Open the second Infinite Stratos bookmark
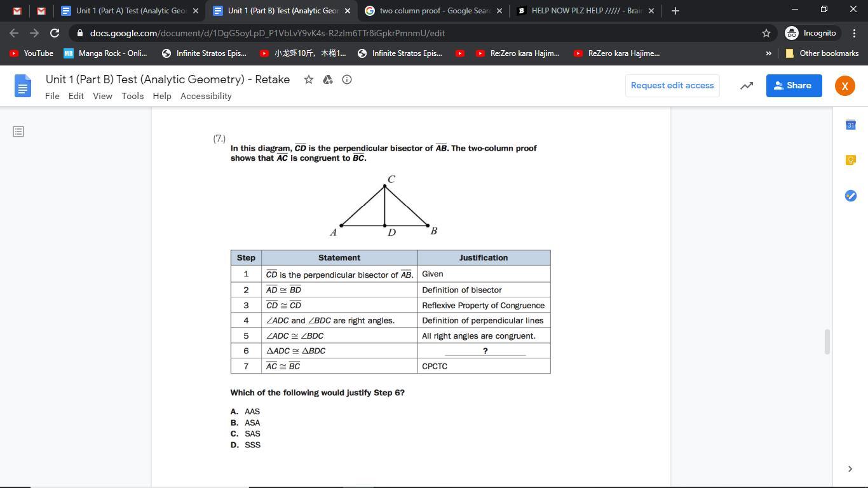Viewport: 868px width, 488px height. (400, 53)
